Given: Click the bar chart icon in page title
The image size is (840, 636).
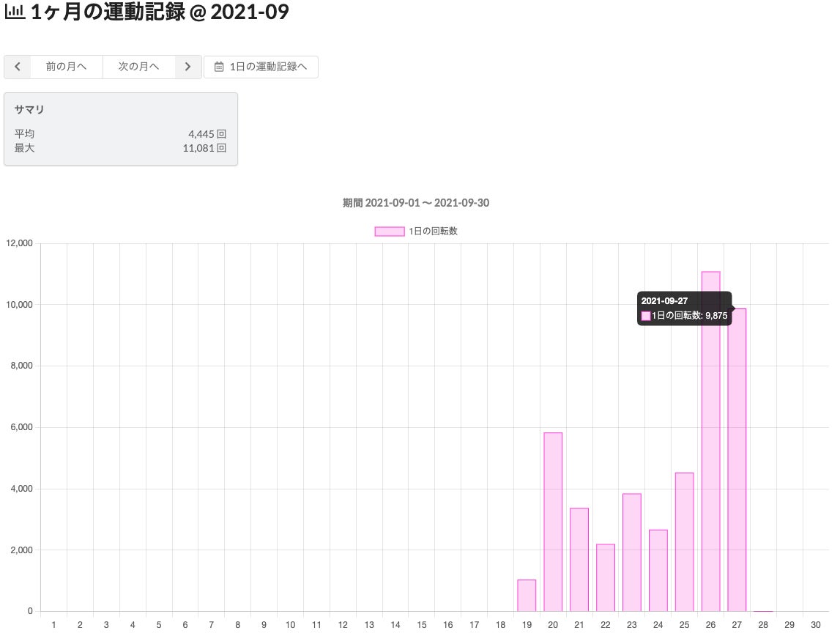Looking at the screenshot, I should pyautogui.click(x=15, y=12).
